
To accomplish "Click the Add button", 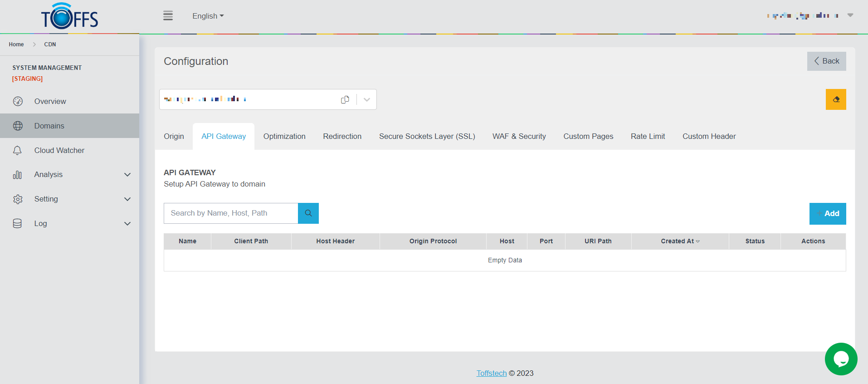I will click(x=827, y=214).
